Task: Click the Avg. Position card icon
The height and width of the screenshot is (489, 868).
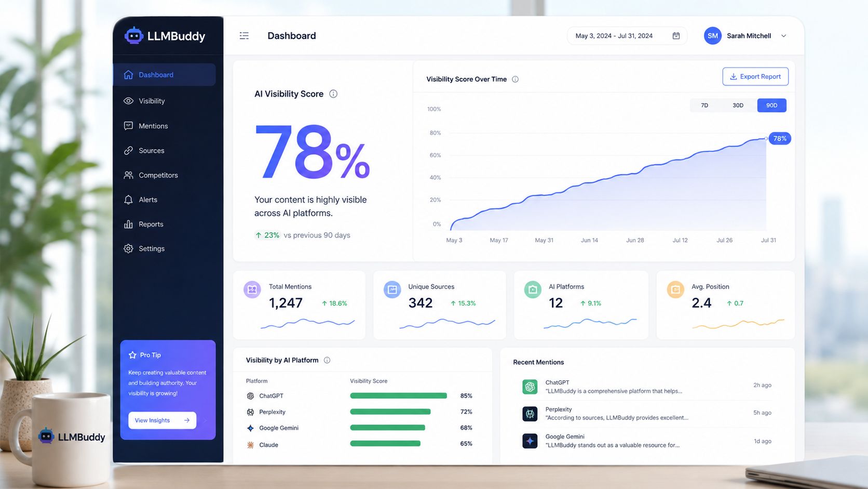Action: coord(675,289)
